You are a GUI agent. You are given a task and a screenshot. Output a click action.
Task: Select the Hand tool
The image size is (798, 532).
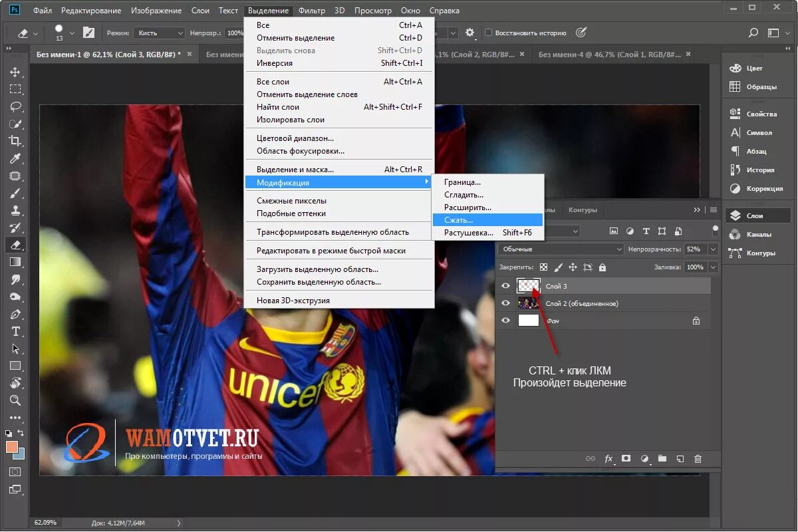point(15,383)
